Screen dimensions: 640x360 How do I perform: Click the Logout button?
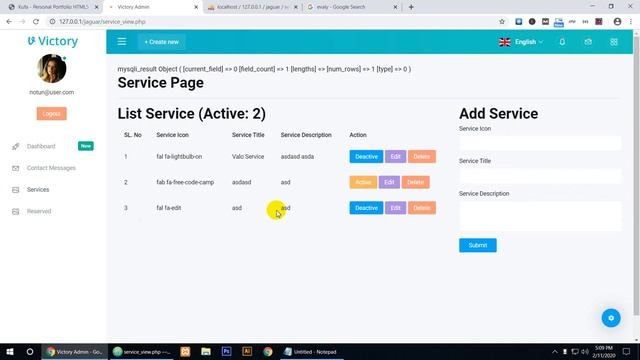pyautogui.click(x=51, y=113)
